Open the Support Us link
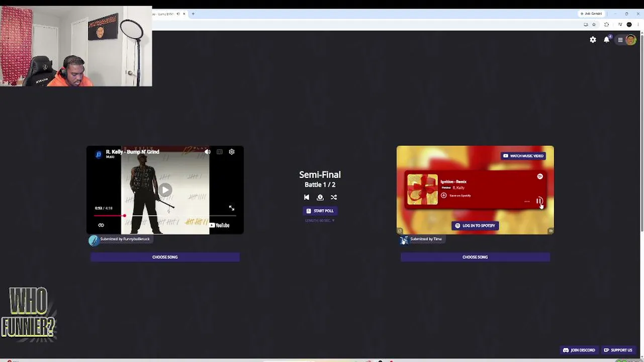The height and width of the screenshot is (362, 644). (618, 350)
